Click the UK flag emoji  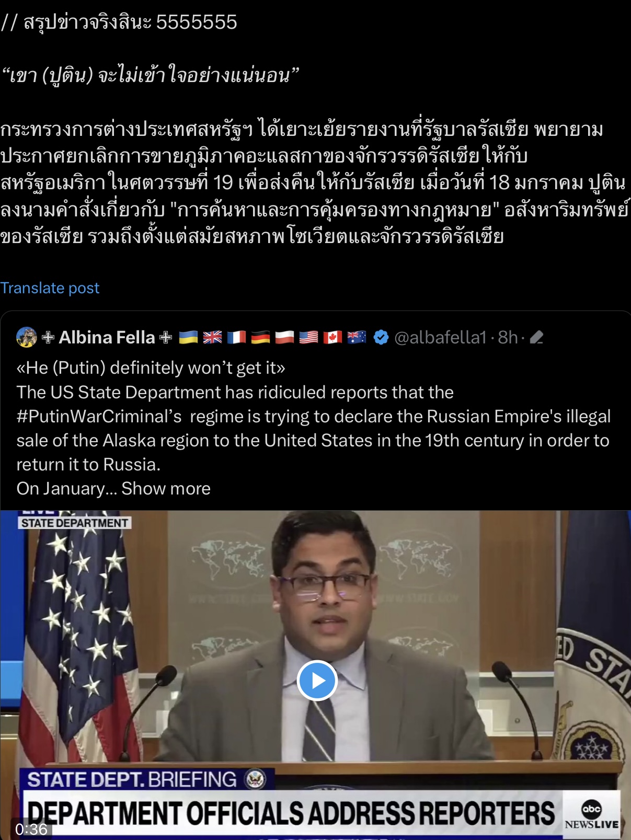coord(212,338)
